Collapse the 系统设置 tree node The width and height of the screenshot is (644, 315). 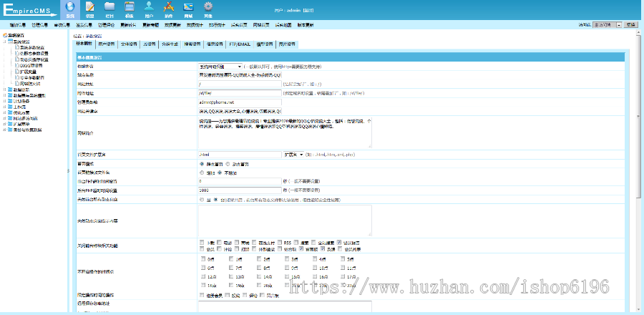click(4, 42)
